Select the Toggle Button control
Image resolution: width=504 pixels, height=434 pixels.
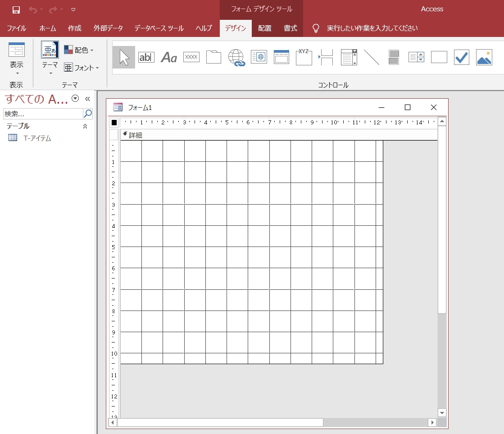tap(394, 57)
